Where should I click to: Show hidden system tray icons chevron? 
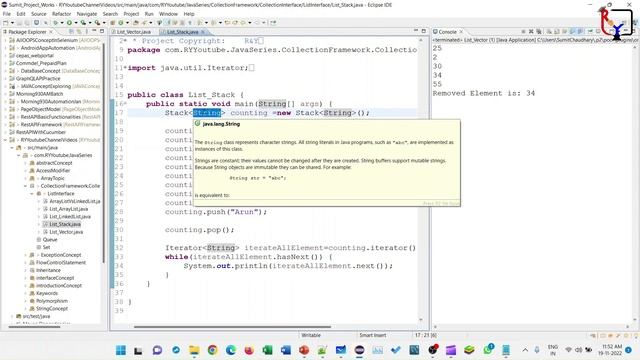point(525,350)
